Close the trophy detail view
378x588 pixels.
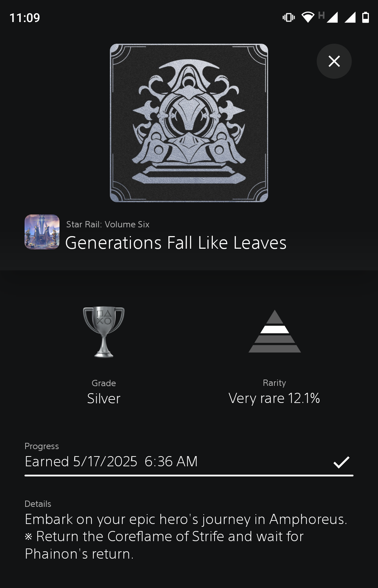[x=334, y=61]
